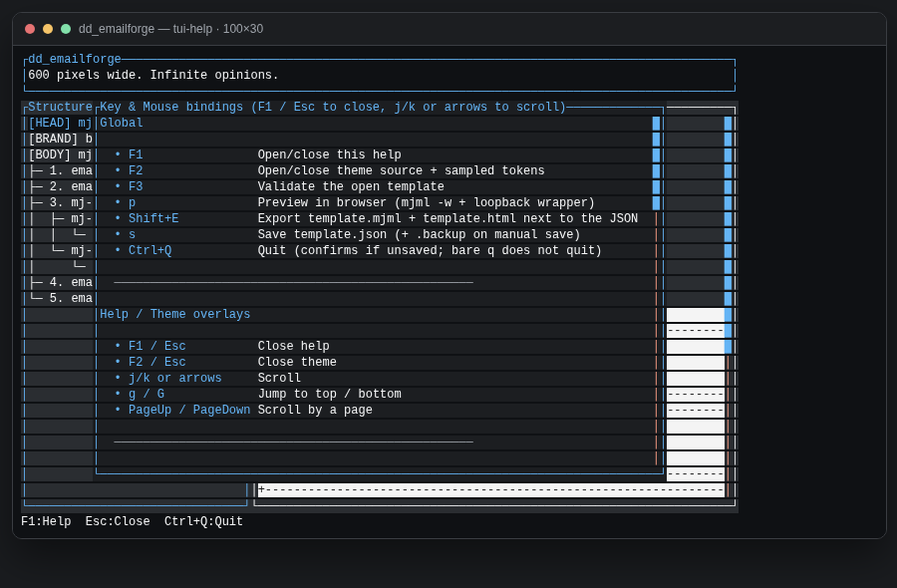Image resolution: width=897 pixels, height=588 pixels.
Task: Click the "Scroll by a page" description
Action: click(315, 411)
